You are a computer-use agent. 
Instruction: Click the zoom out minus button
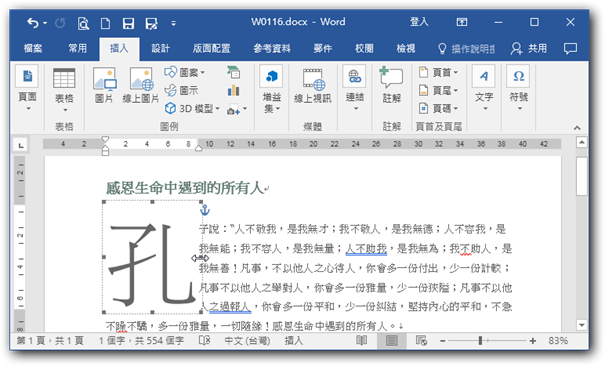443,341
